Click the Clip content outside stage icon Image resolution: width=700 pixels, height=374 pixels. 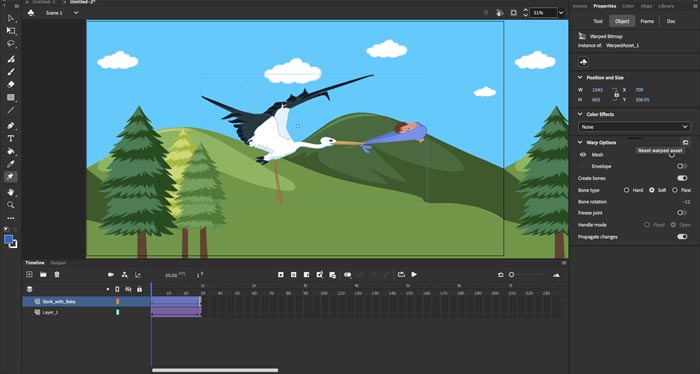tap(513, 13)
